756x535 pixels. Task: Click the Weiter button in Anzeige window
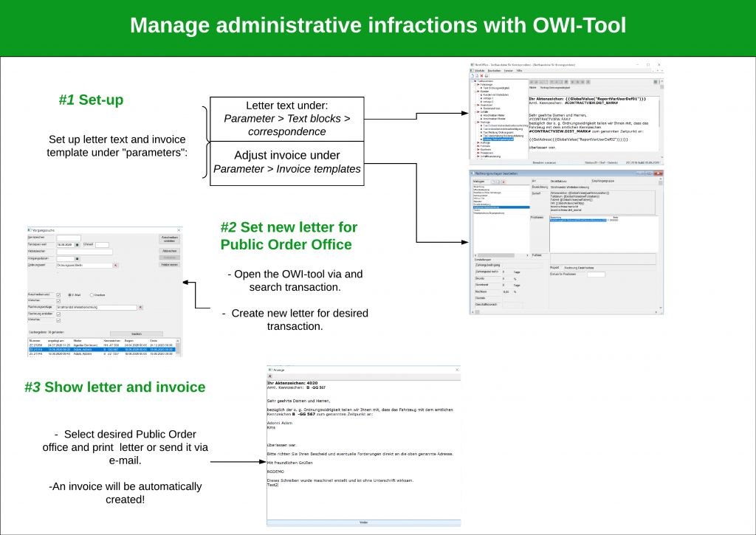363,522
